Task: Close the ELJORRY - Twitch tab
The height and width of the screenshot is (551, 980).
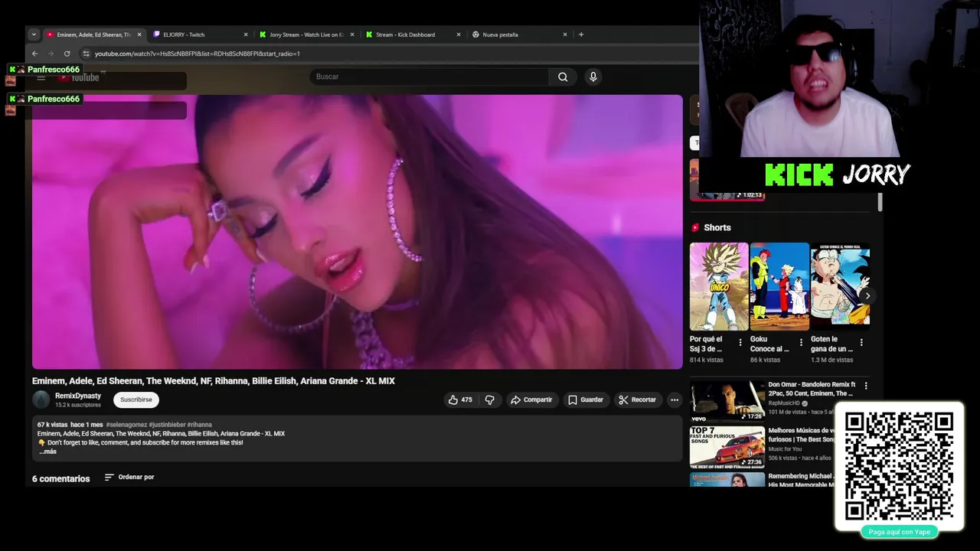Action: click(x=246, y=34)
